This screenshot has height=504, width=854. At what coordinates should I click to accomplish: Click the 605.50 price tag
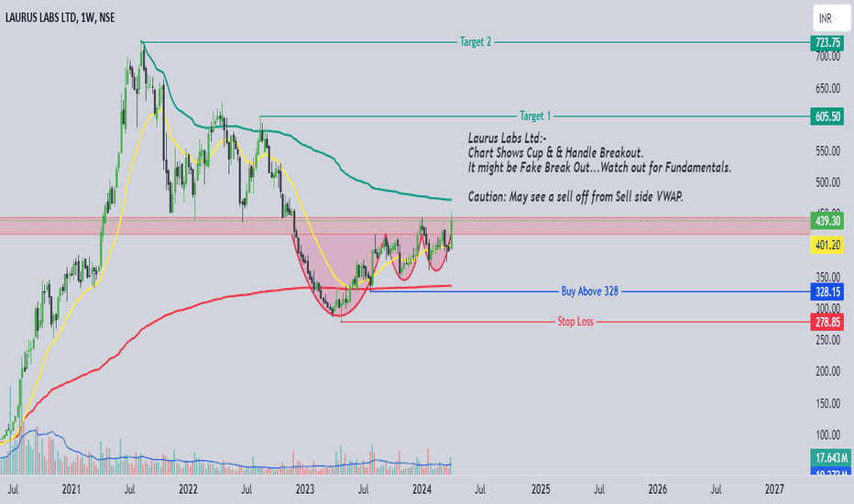[x=827, y=116]
